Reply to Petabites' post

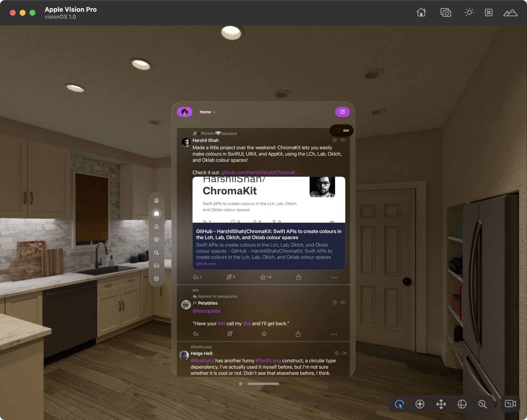[195, 334]
